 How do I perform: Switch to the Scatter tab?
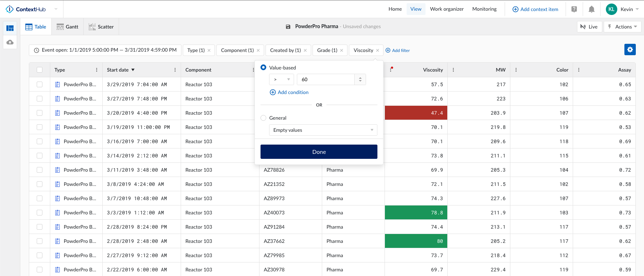pyautogui.click(x=101, y=27)
